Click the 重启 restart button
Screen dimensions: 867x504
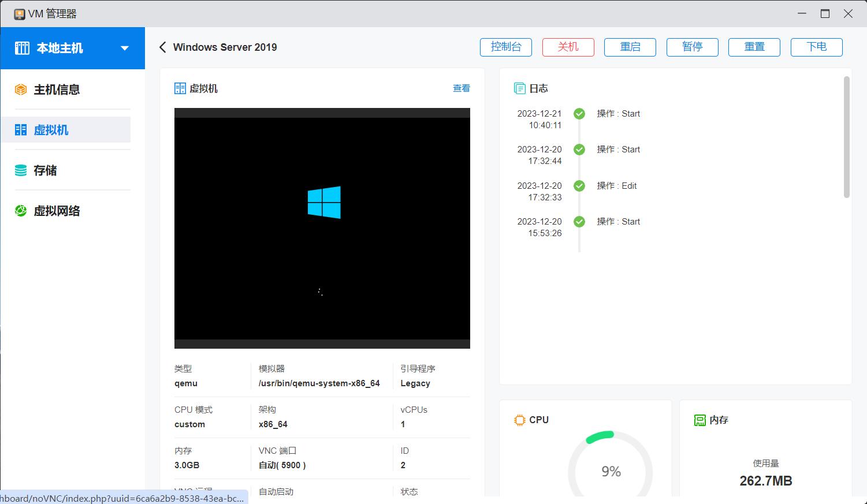click(x=630, y=47)
